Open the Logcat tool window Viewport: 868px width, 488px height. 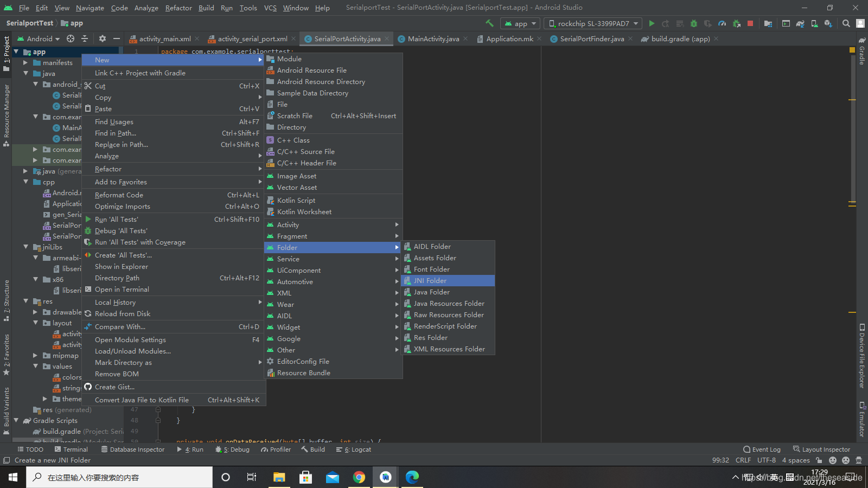coord(354,450)
